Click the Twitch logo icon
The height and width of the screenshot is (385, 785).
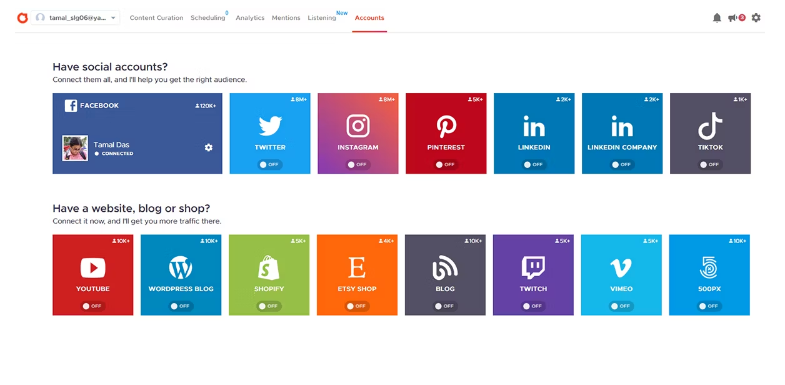coord(533,268)
